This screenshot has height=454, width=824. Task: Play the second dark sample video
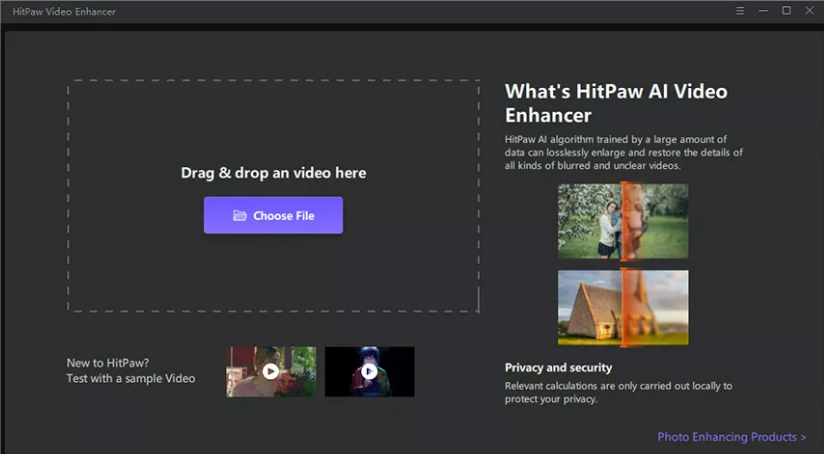369,371
